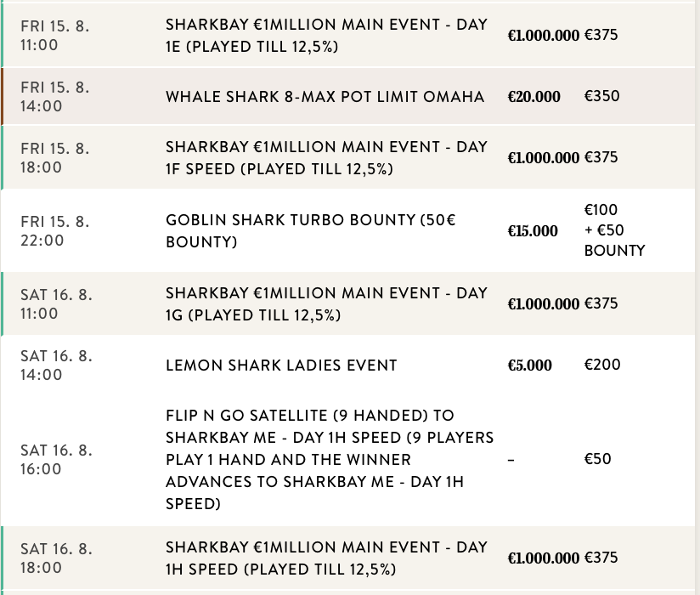
Task: Click the €15.000 prize pool amount
Action: [533, 231]
